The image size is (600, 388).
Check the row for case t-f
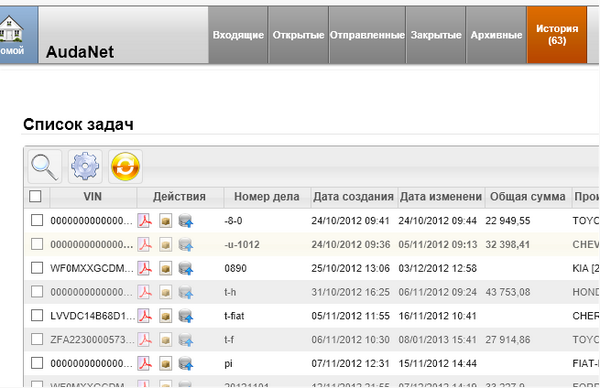[37, 339]
